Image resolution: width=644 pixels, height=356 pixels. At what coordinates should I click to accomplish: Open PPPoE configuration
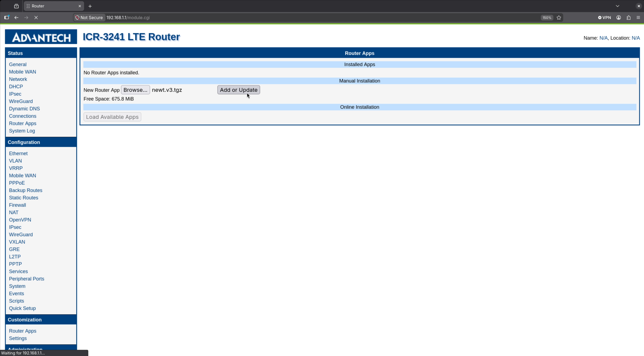(17, 183)
